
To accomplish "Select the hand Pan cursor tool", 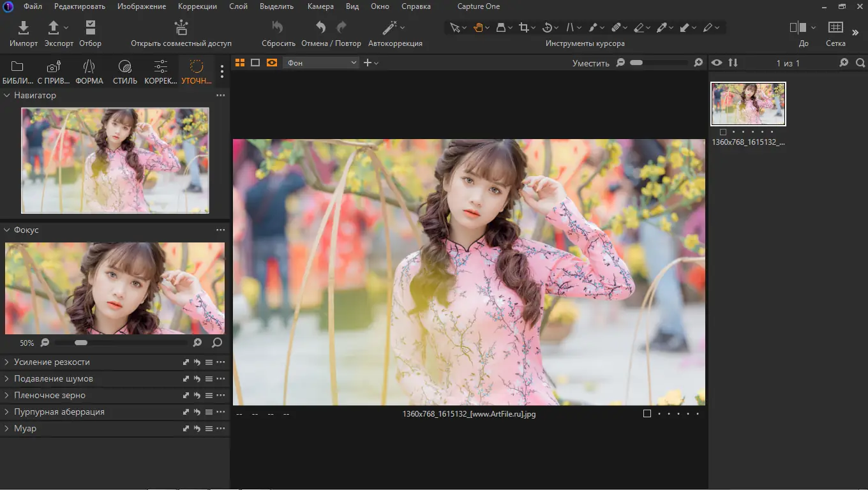I will coord(477,27).
